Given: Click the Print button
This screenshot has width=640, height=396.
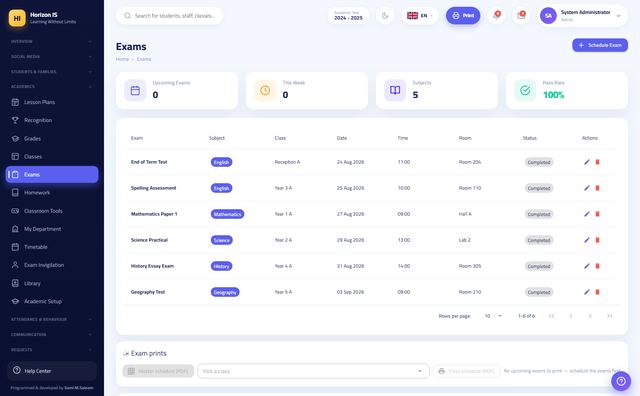Looking at the screenshot, I should coord(463,16).
